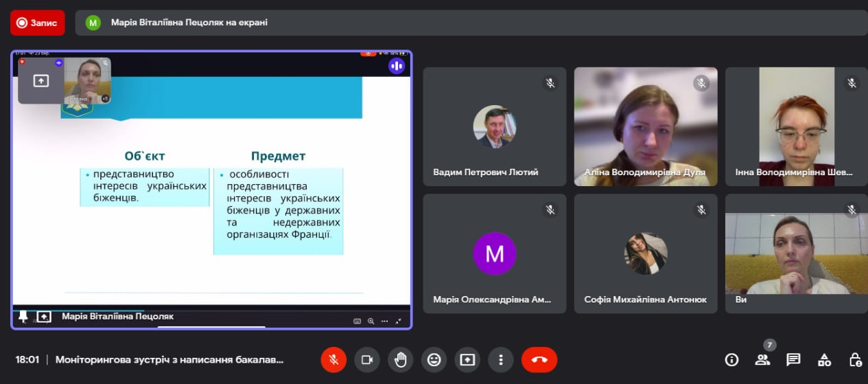Click the +5 participants badge on small thumbnail
The width and height of the screenshot is (868, 384).
(105, 99)
